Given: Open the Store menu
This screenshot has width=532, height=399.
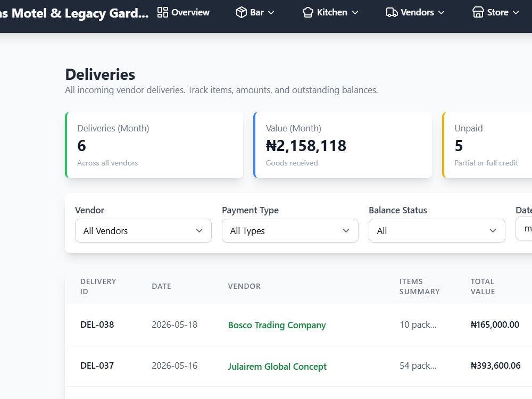Looking at the screenshot, I should (x=496, y=13).
